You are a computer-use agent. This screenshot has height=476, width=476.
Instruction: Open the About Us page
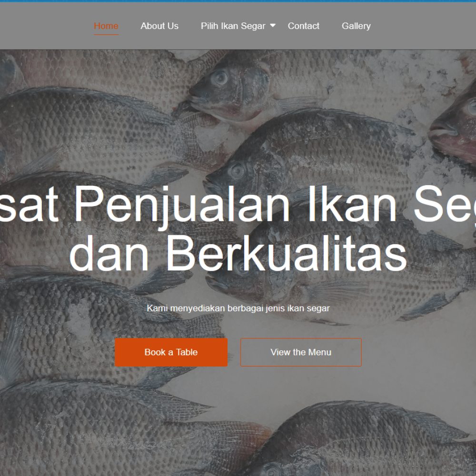[x=159, y=26]
